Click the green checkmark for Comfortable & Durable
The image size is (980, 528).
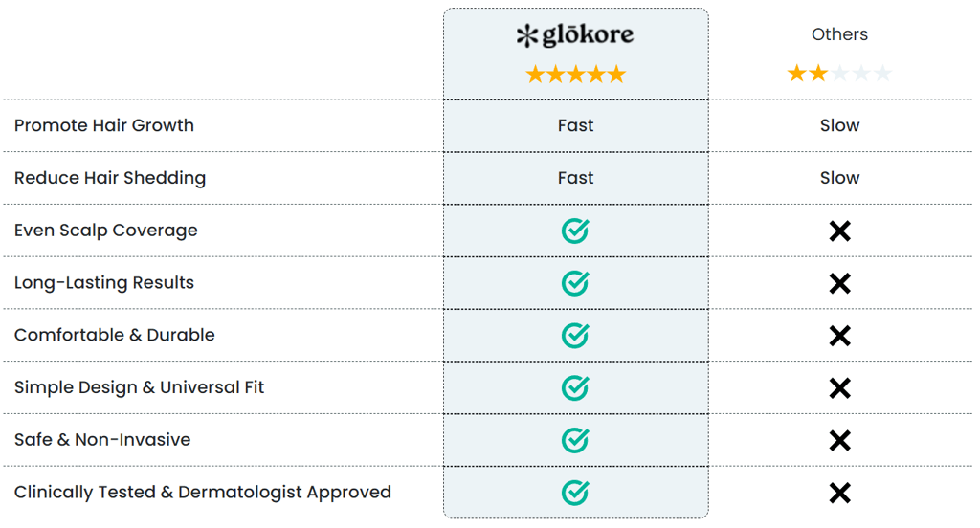click(x=575, y=336)
